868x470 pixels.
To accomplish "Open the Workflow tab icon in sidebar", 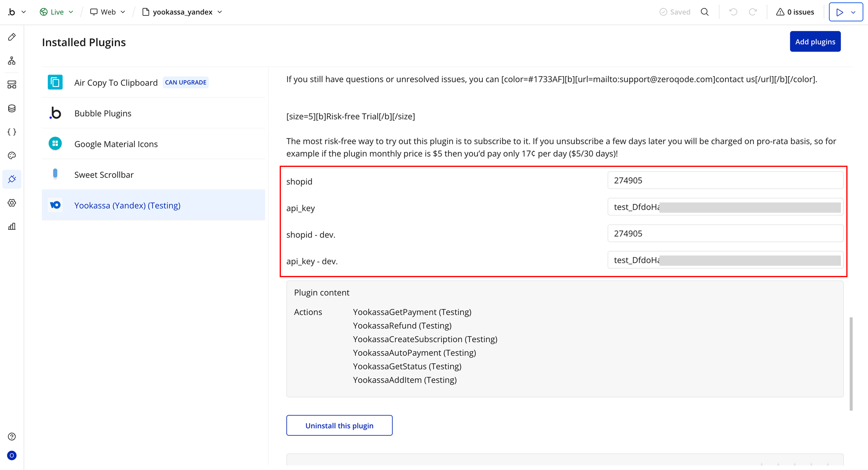I will (x=12, y=61).
